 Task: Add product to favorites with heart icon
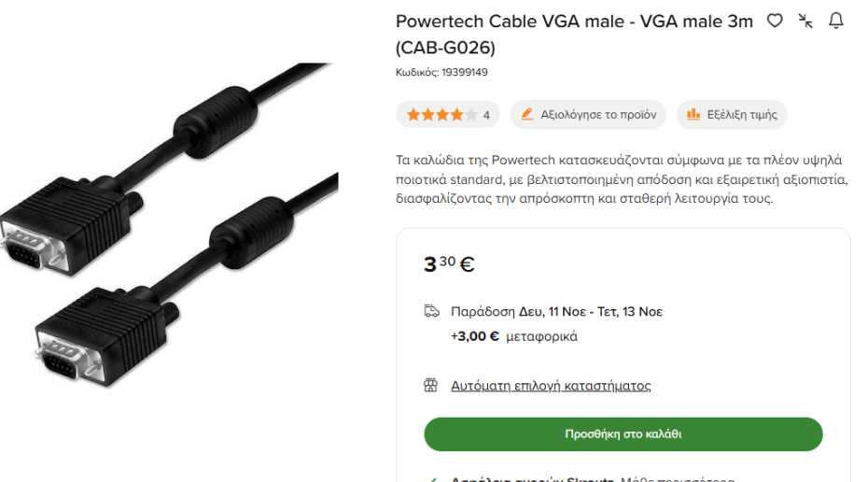click(775, 21)
